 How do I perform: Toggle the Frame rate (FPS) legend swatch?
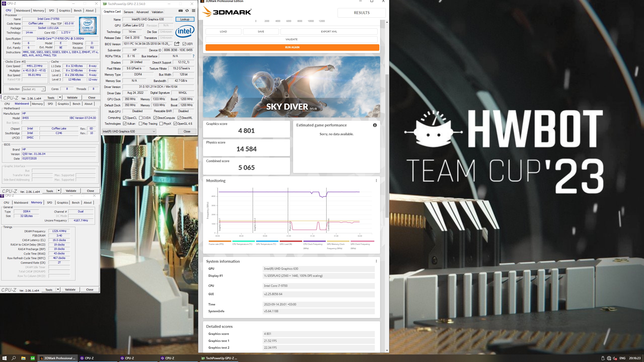(x=220, y=241)
